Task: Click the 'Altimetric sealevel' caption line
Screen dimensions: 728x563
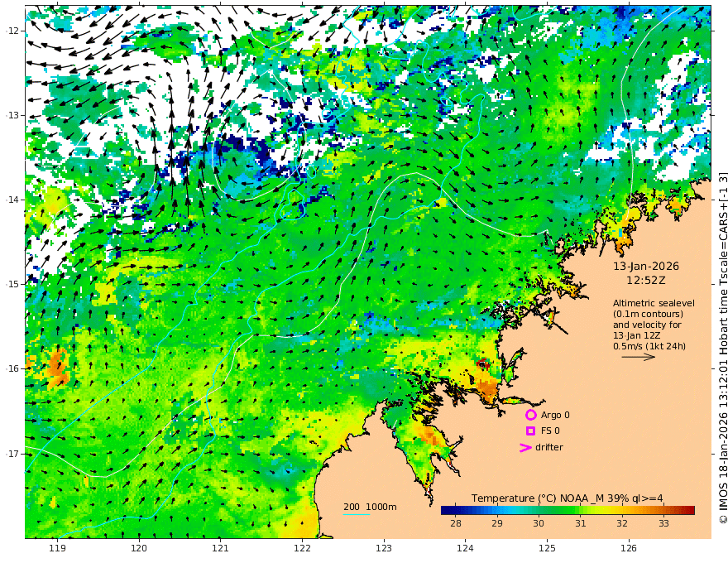Action: click(654, 303)
